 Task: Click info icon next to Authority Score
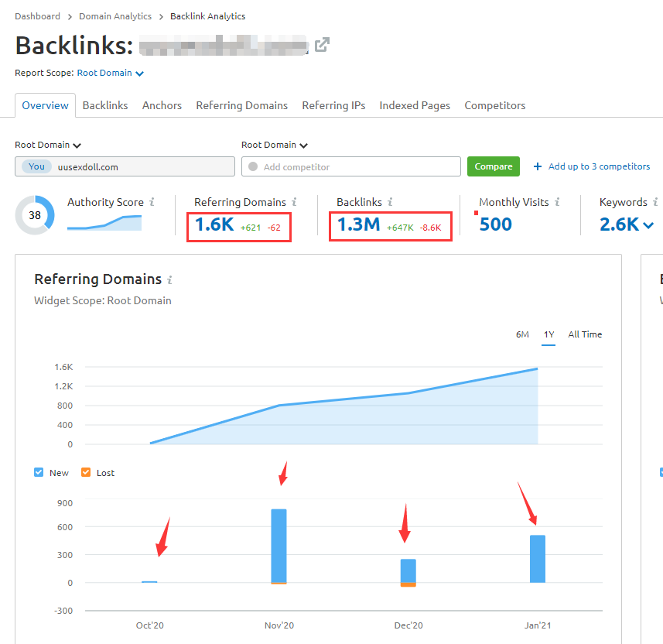tap(152, 202)
